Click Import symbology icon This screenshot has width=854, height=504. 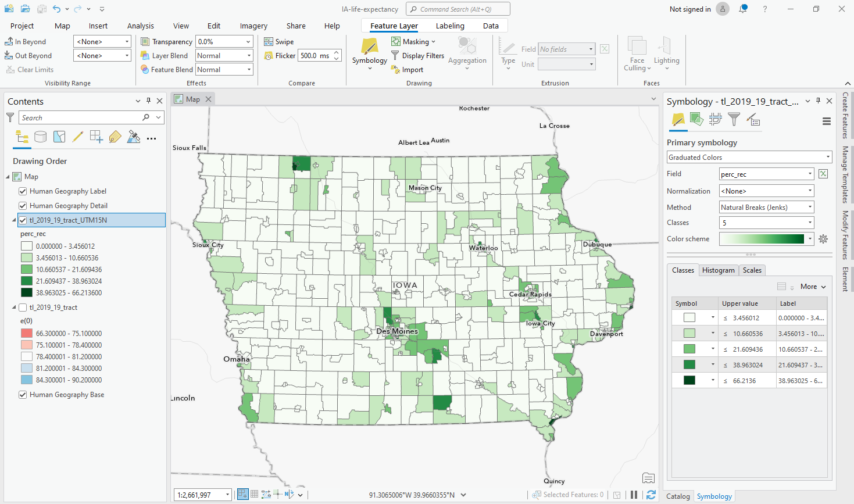tap(396, 70)
